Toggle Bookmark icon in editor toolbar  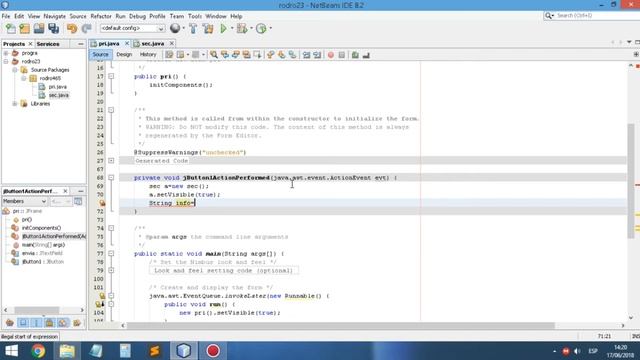[x=293, y=55]
